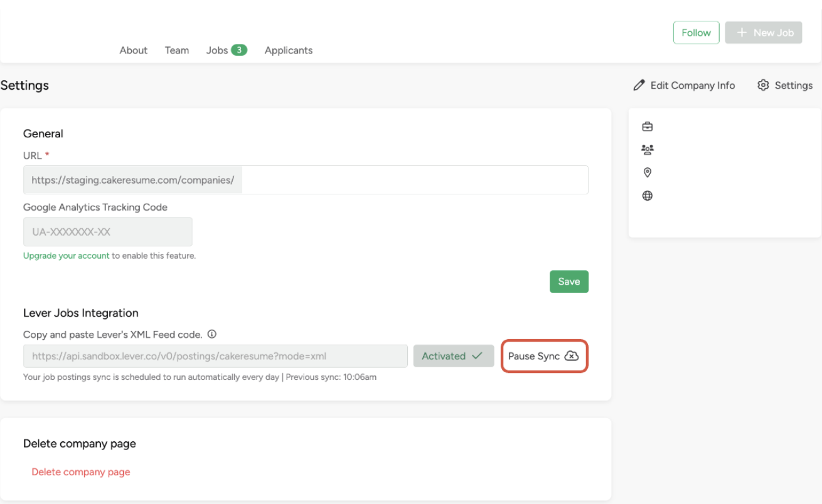Click the Activated button

point(454,356)
